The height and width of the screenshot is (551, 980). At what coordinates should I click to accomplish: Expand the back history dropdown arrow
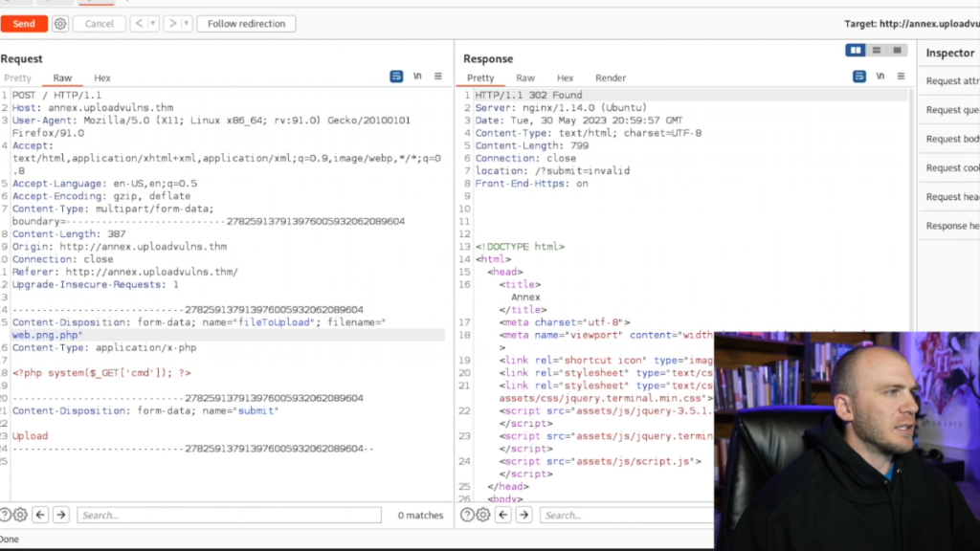pyautogui.click(x=152, y=24)
